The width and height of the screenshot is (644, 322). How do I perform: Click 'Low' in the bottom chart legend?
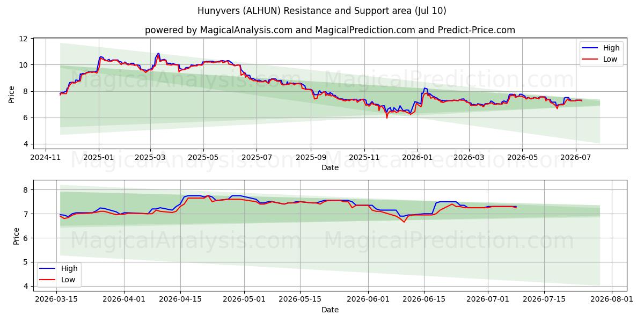point(68,280)
